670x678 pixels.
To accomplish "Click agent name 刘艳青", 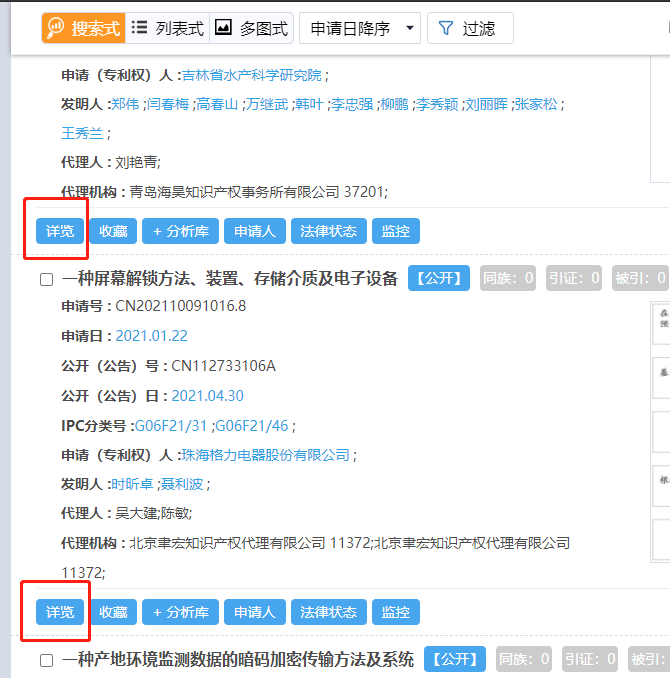I will tap(138, 163).
